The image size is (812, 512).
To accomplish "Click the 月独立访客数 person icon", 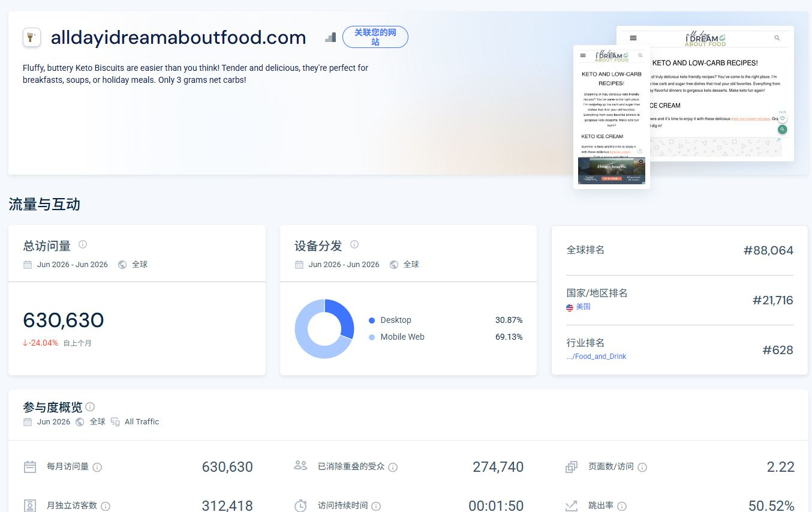I will [30, 505].
